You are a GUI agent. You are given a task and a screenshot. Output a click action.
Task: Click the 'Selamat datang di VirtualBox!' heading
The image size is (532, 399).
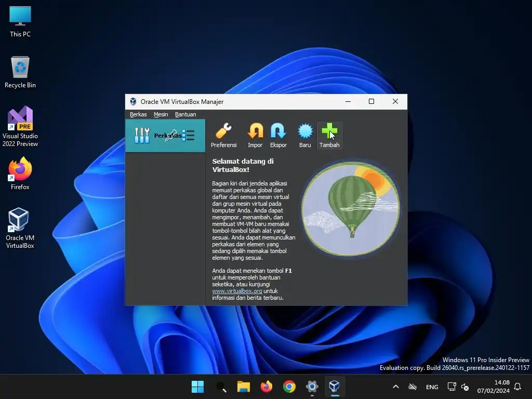click(x=243, y=165)
